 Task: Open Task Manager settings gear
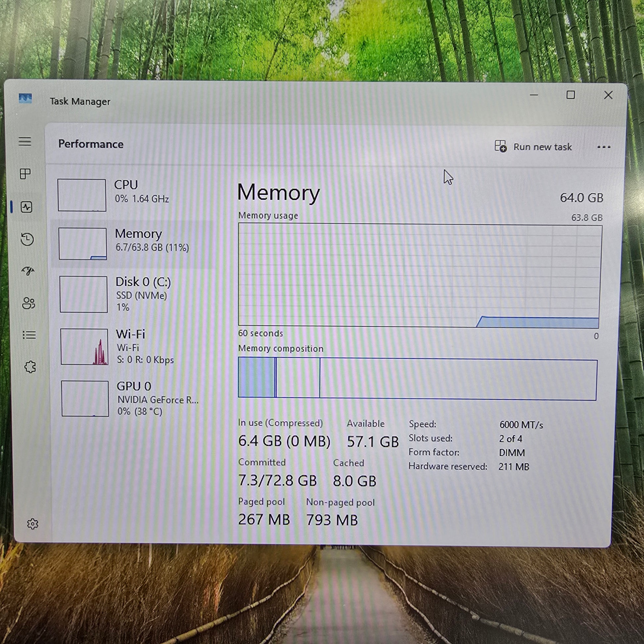(x=32, y=524)
